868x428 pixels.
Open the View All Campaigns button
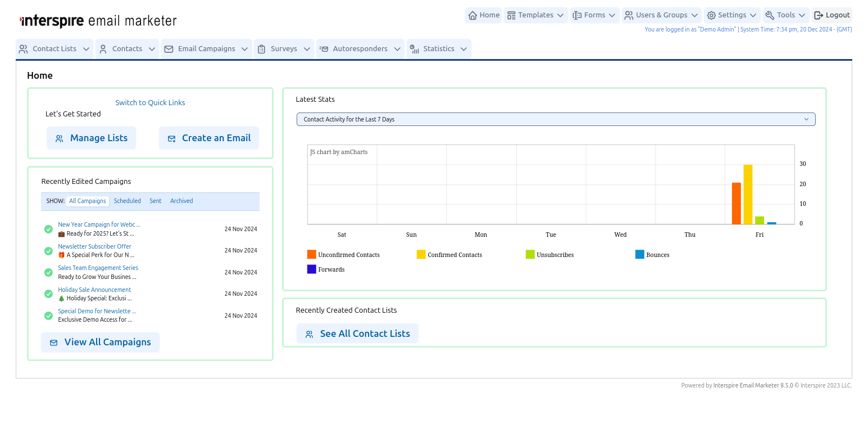tap(100, 342)
